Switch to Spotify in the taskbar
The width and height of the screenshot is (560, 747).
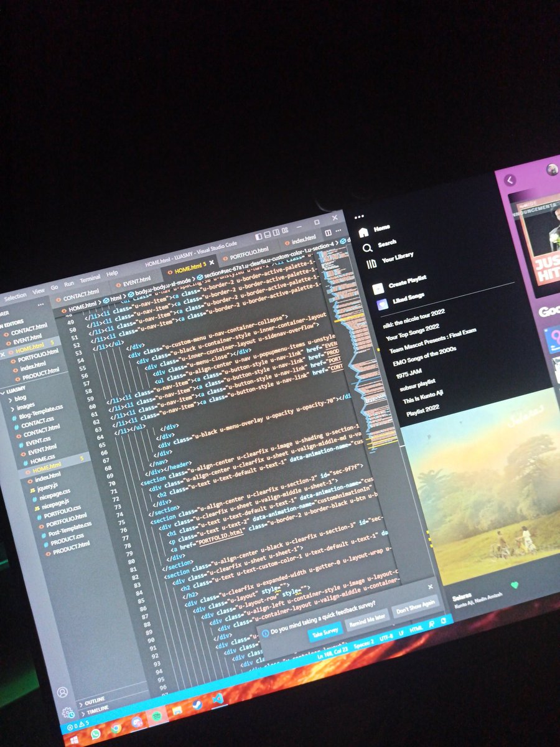click(x=156, y=715)
